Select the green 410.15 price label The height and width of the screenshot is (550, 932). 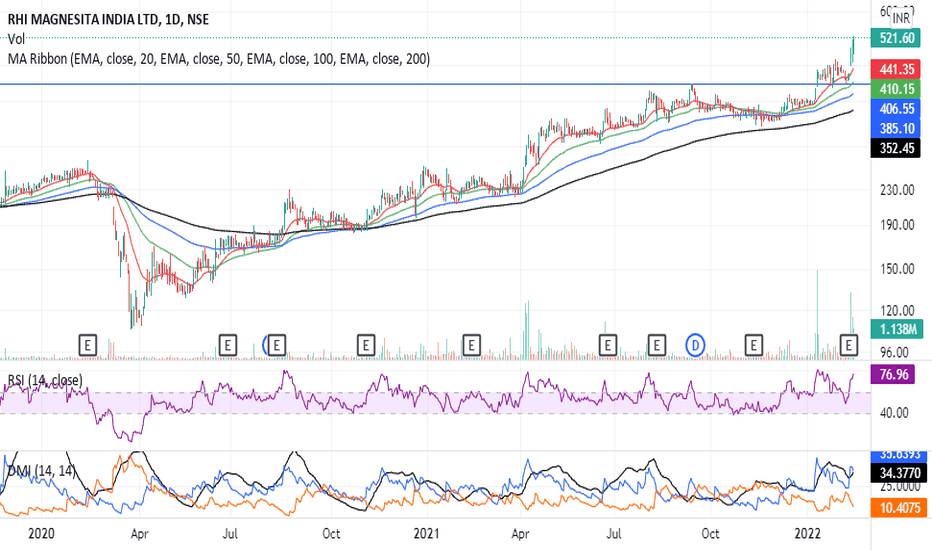click(896, 89)
